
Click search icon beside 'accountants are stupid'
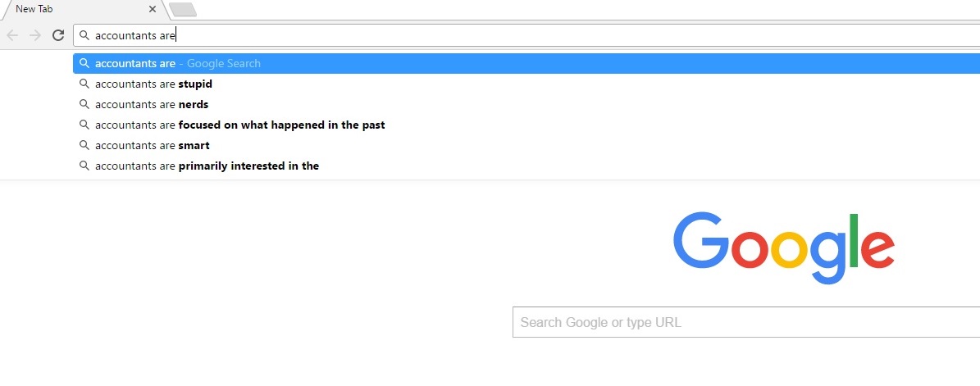click(x=84, y=84)
